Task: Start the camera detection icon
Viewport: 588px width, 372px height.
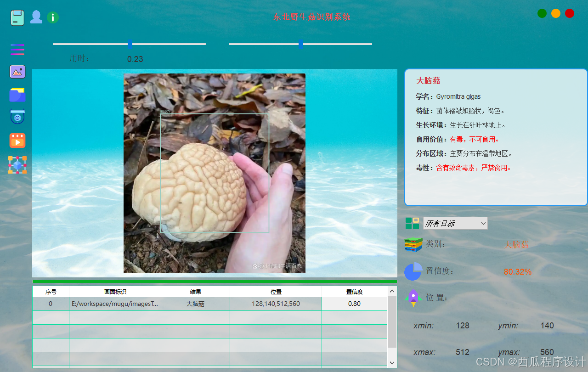Action: tap(17, 117)
